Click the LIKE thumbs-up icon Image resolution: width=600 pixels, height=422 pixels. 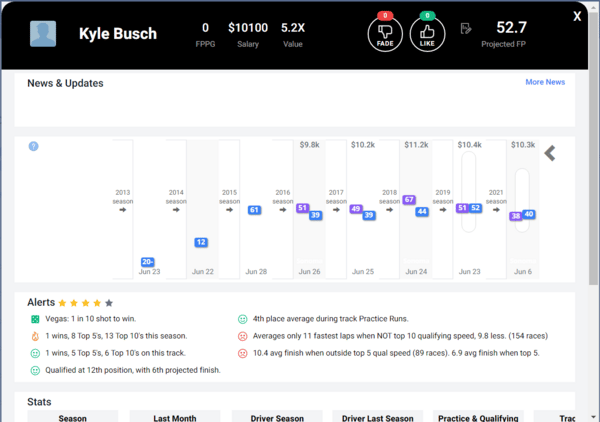427,34
